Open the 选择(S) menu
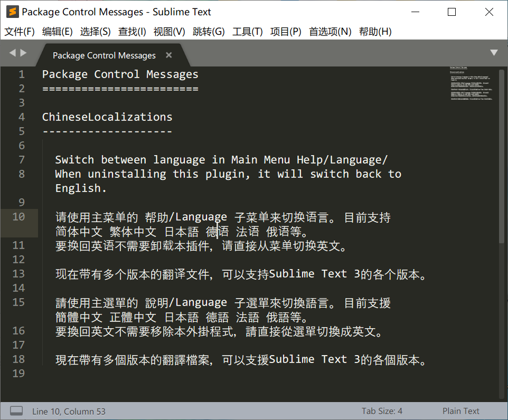Screen dimensions: 508x420 pos(95,32)
